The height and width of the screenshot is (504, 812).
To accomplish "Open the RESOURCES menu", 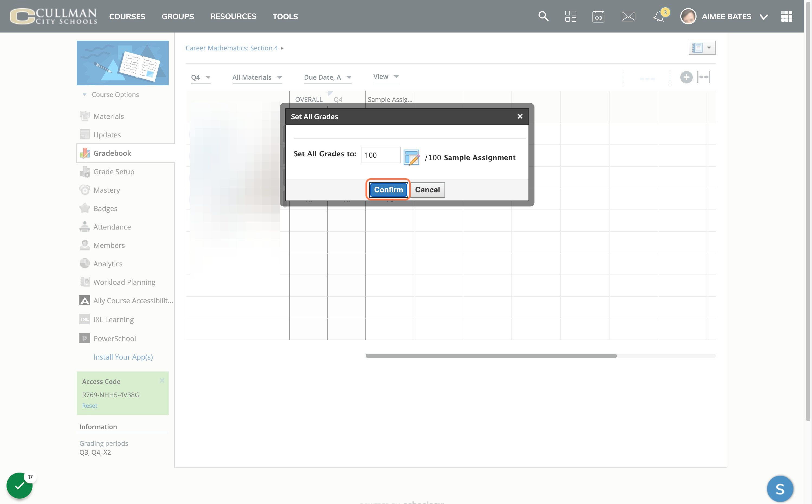I will 233,16.
